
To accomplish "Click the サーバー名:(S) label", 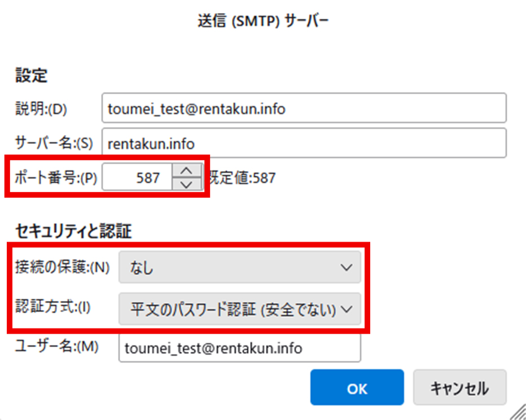I will [54, 143].
